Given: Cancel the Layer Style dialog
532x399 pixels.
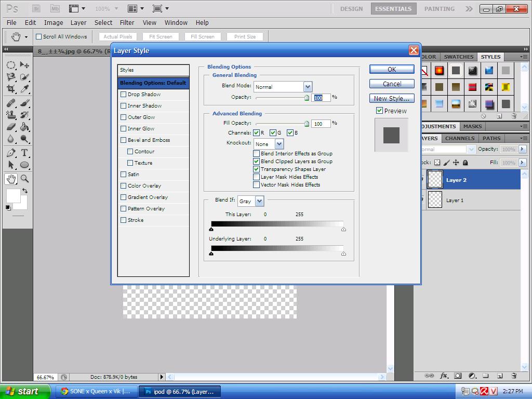Looking at the screenshot, I should click(392, 84).
